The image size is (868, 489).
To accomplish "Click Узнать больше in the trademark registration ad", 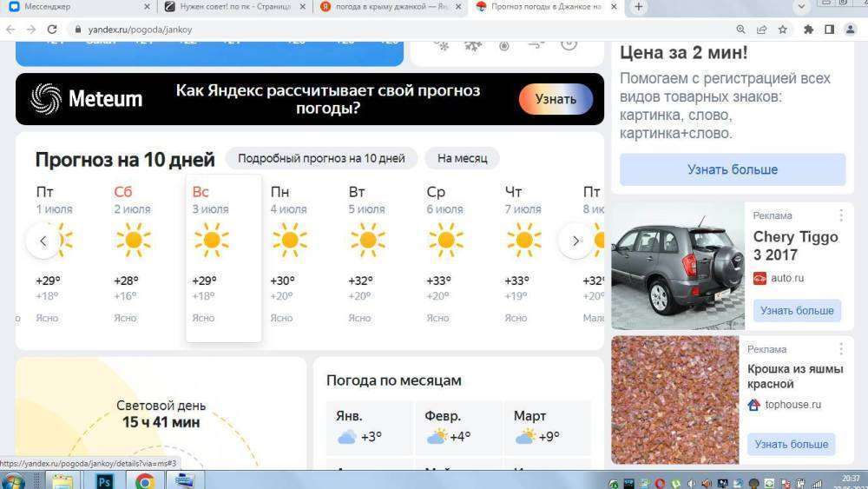I will [733, 169].
